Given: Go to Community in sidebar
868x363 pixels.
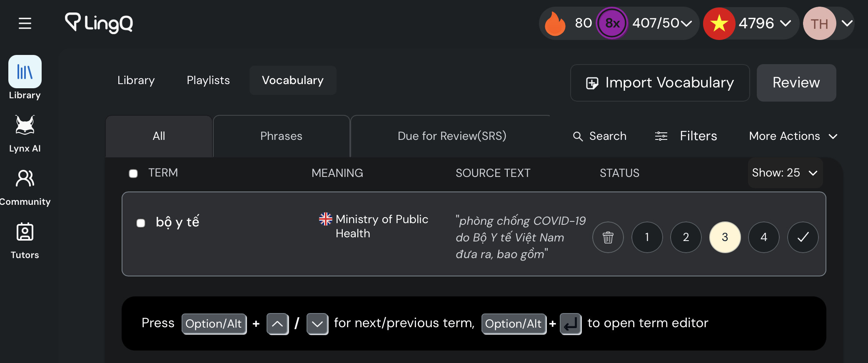Looking at the screenshot, I should pyautogui.click(x=25, y=187).
